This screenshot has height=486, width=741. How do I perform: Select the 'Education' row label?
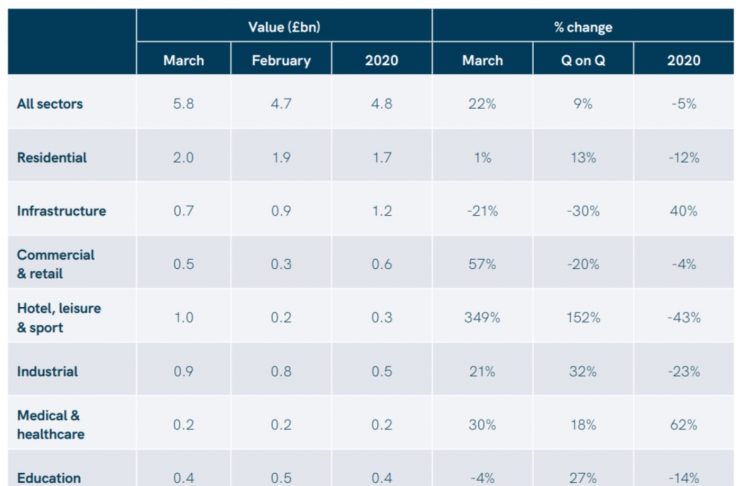click(x=49, y=477)
